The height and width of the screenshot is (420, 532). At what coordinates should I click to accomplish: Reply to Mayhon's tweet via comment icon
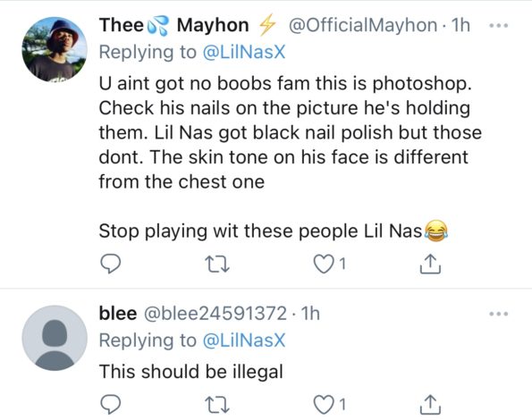coord(111,264)
